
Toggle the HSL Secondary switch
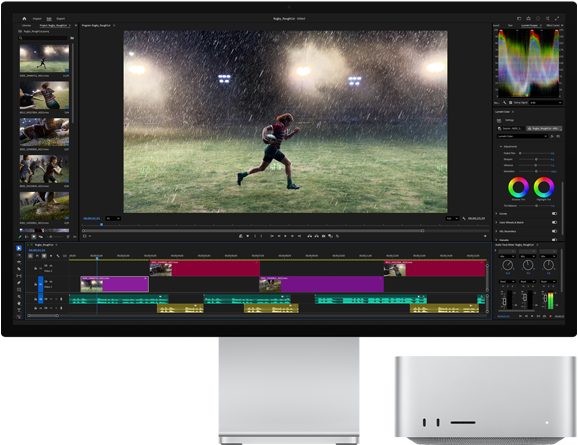(554, 231)
